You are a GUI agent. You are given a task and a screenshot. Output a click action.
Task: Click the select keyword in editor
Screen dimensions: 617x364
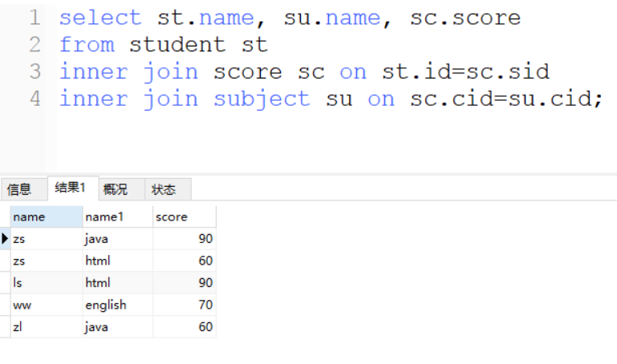coord(100,18)
